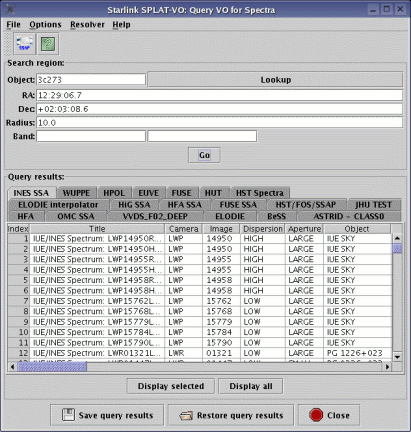Image resolution: width=411 pixels, height=432 pixels.
Task: Click the Lookup button
Action: (275, 80)
